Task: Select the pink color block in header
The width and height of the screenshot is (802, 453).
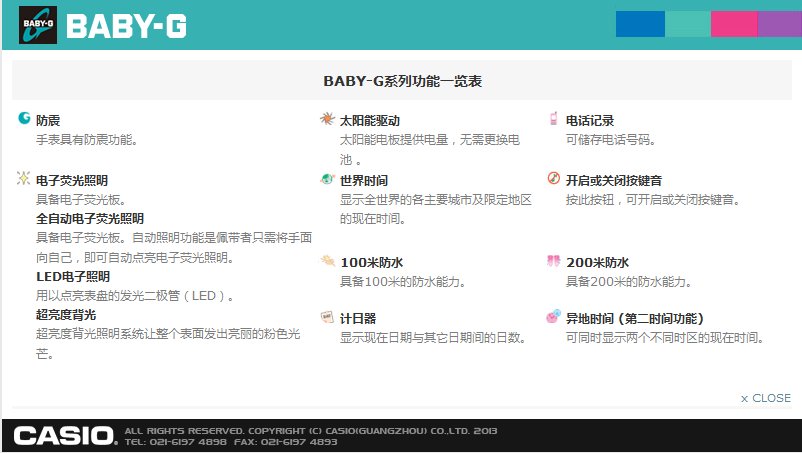Action: tap(734, 24)
